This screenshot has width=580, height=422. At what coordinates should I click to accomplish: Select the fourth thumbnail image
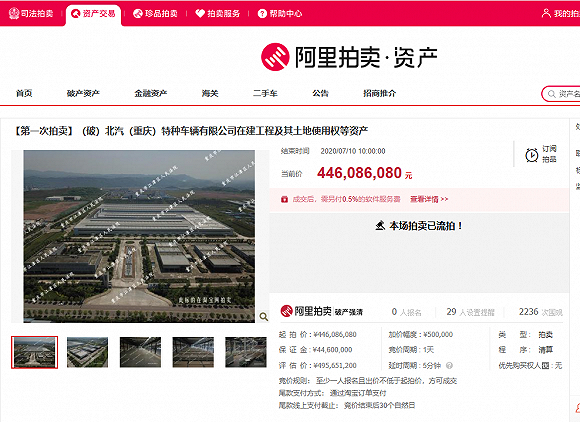point(193,352)
